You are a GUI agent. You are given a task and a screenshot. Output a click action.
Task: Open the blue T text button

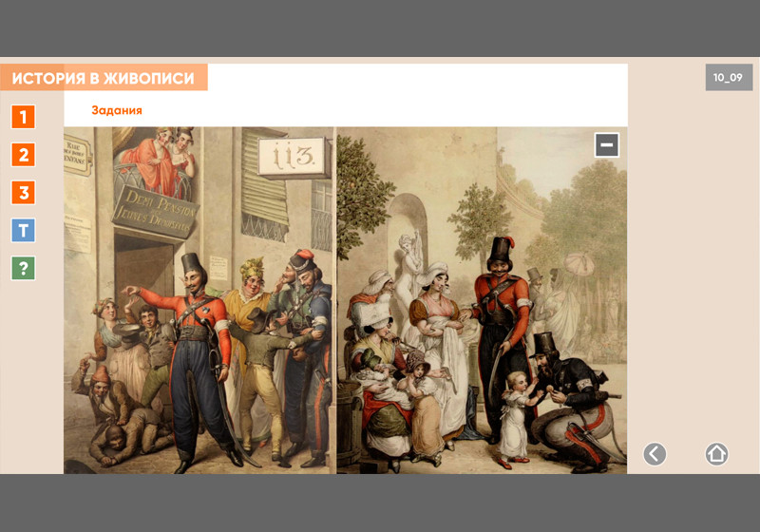(x=23, y=230)
